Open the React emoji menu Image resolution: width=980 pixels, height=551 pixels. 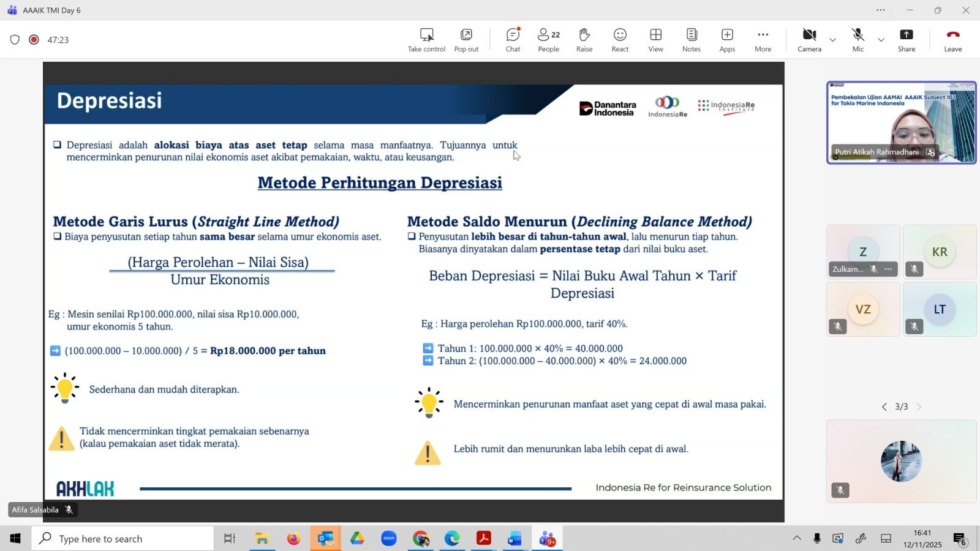click(620, 40)
